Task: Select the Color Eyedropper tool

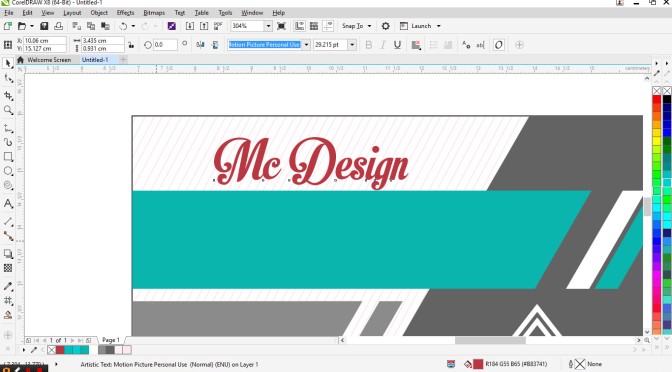Action: [x=8, y=286]
